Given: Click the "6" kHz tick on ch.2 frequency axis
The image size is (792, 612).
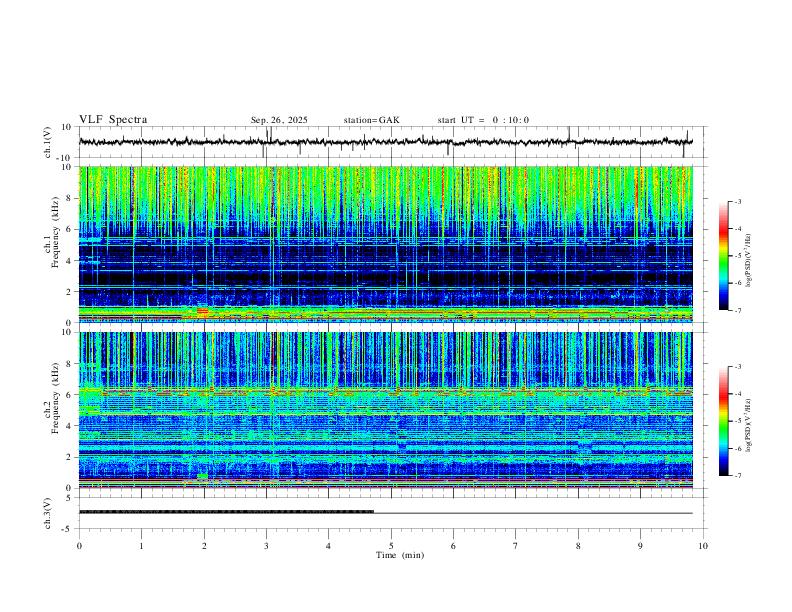Looking at the screenshot, I should click(70, 394).
